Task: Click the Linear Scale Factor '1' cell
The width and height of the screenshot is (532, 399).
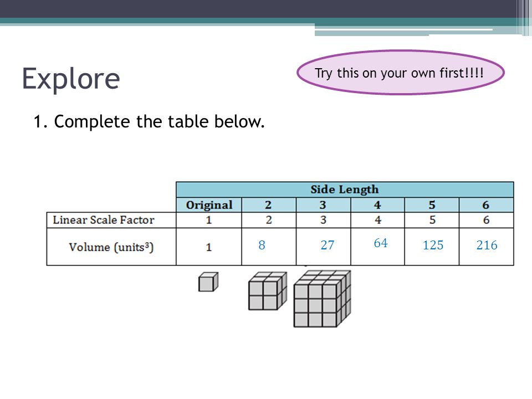Action: pyautogui.click(x=209, y=220)
